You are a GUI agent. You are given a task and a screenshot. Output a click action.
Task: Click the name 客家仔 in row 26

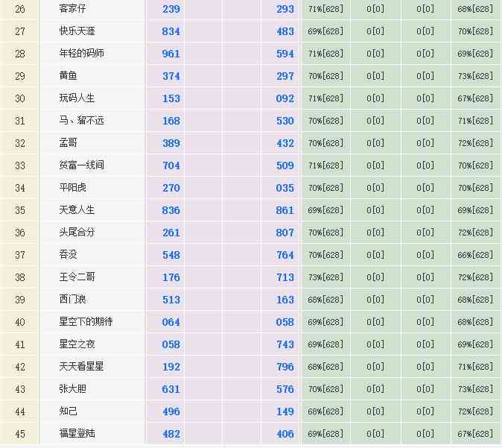point(73,9)
